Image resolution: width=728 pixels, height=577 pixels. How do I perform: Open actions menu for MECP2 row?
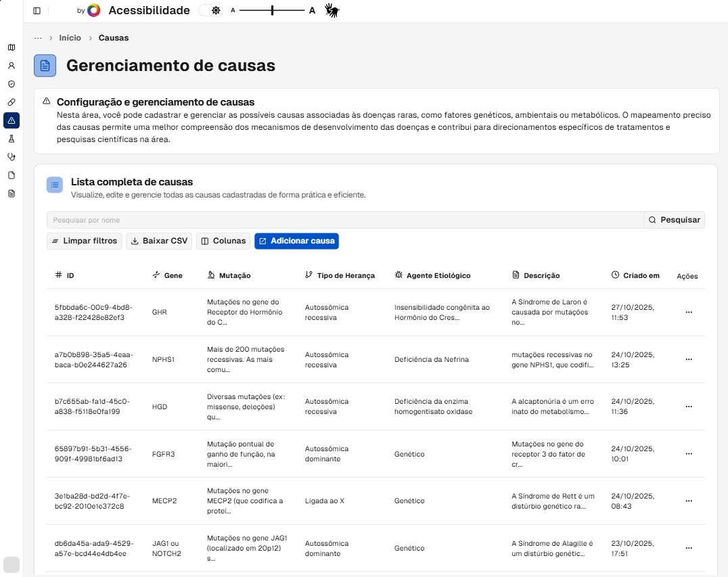click(x=689, y=501)
